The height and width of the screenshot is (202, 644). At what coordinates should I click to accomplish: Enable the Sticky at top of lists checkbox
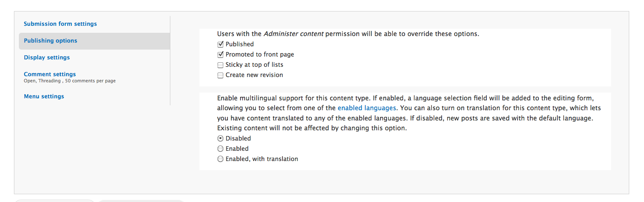click(x=220, y=65)
